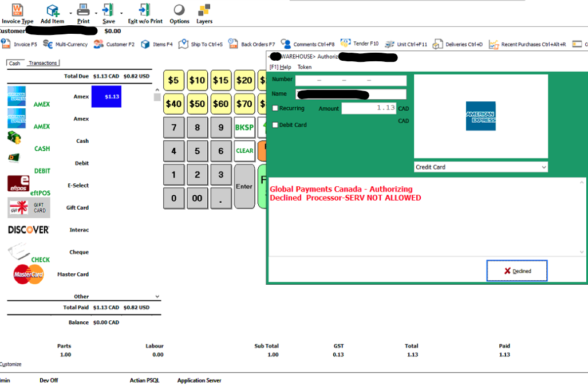
Task: Tap the 7 keypad key
Action: click(x=173, y=128)
